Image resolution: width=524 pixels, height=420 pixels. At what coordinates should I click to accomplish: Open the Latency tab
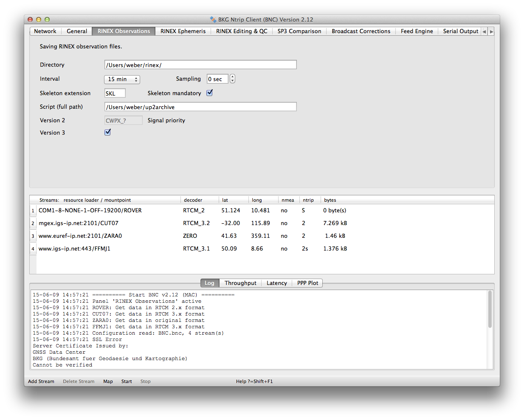pyautogui.click(x=276, y=283)
